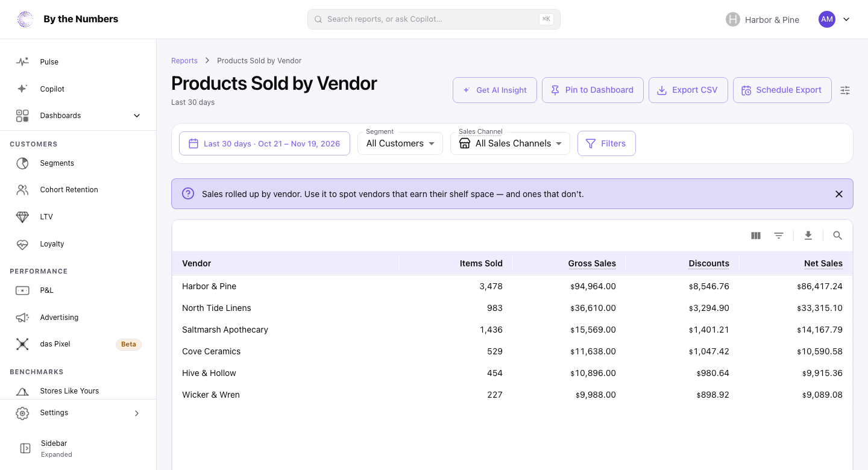Focus the search reports or ask Copilot field
The height and width of the screenshot is (470, 868).
(x=434, y=19)
